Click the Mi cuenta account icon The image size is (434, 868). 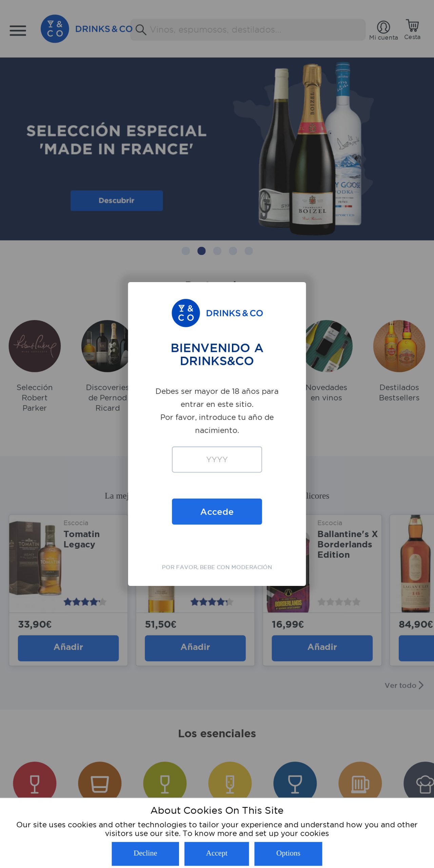coord(383,27)
